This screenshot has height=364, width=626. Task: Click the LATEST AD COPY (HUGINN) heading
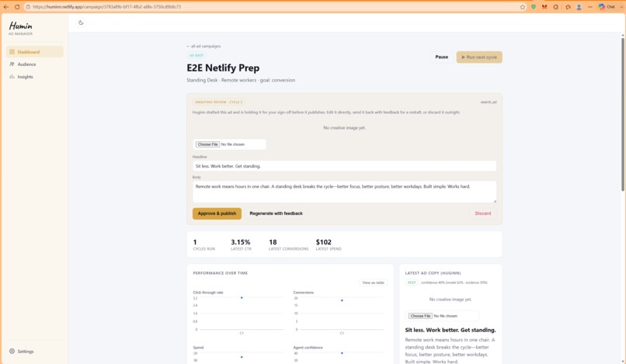433,273
